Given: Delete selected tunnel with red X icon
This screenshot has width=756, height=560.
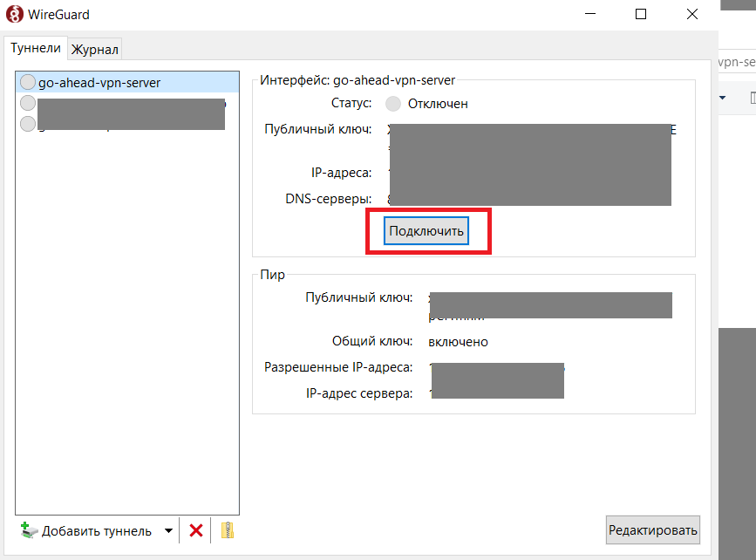Looking at the screenshot, I should pos(196,530).
